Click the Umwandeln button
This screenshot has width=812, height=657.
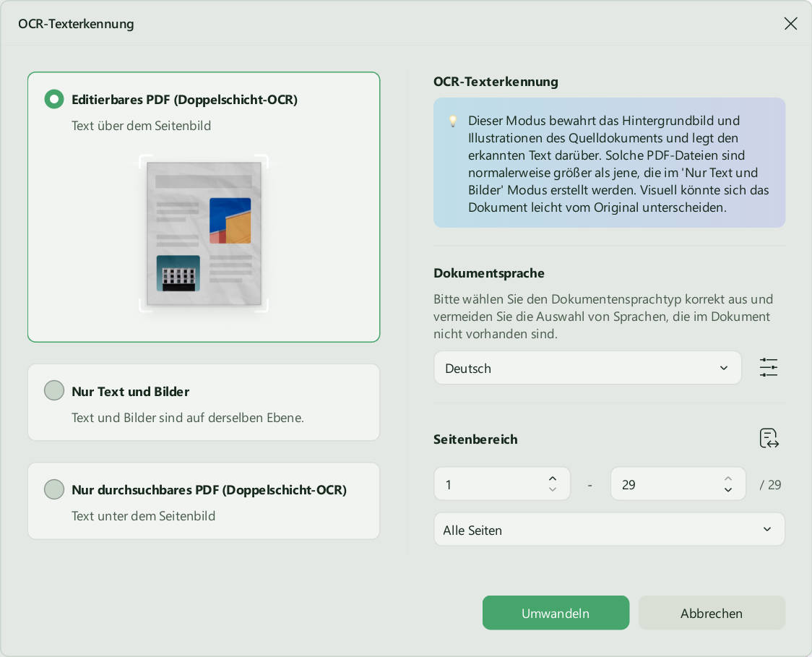click(x=556, y=613)
